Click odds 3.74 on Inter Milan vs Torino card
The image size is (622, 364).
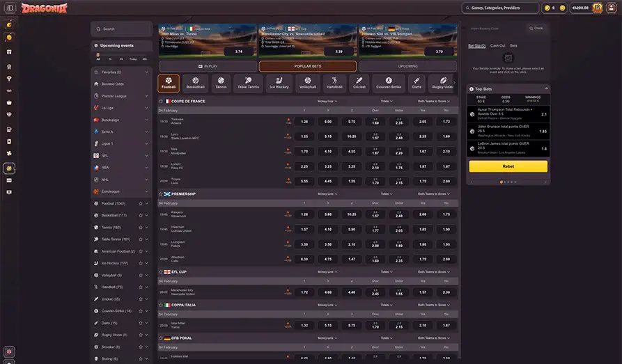[x=239, y=52]
